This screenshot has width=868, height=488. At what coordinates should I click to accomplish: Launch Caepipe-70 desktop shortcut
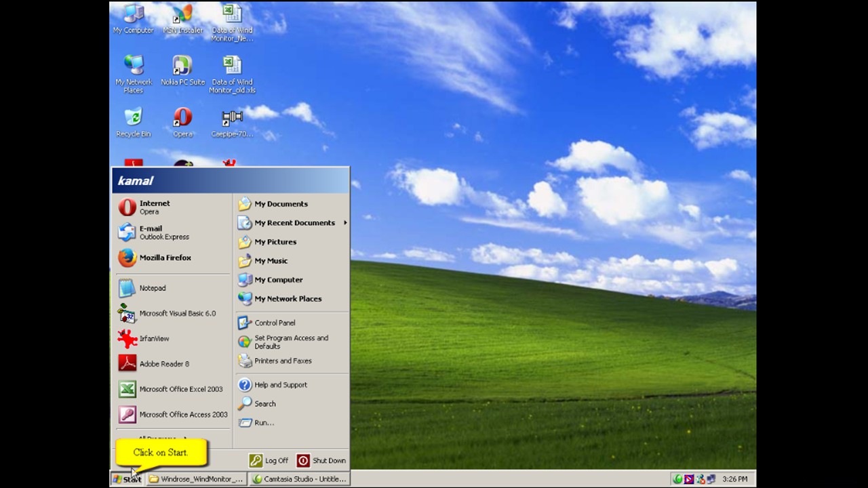click(x=232, y=122)
